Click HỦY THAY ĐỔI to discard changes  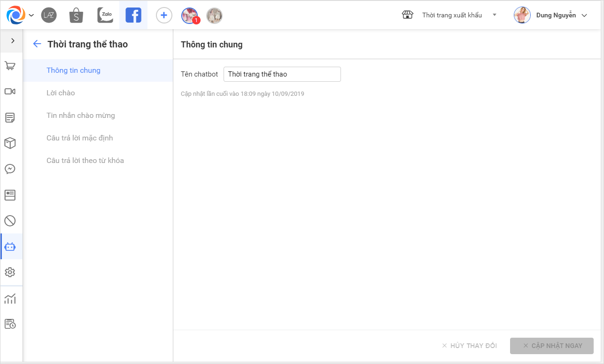pos(469,346)
